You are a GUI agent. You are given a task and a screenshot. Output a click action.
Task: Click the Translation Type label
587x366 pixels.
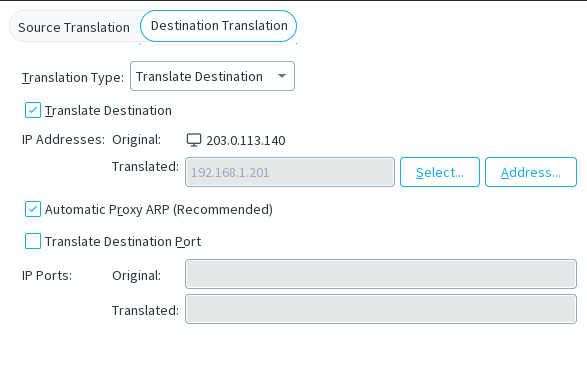click(73, 77)
